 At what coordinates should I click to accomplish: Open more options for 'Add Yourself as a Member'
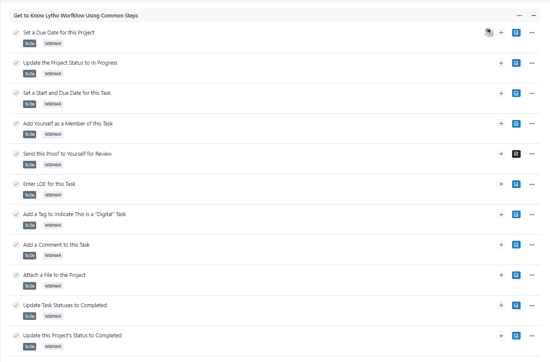pyautogui.click(x=532, y=123)
